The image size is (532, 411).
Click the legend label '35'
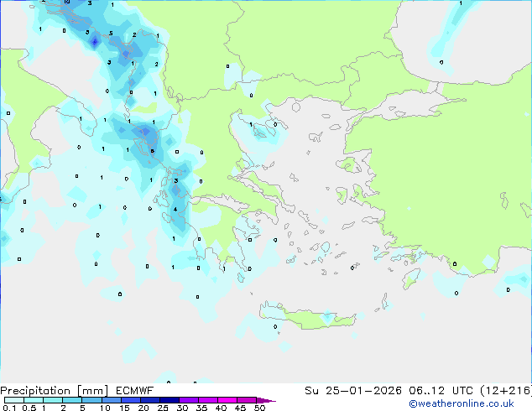(x=201, y=408)
